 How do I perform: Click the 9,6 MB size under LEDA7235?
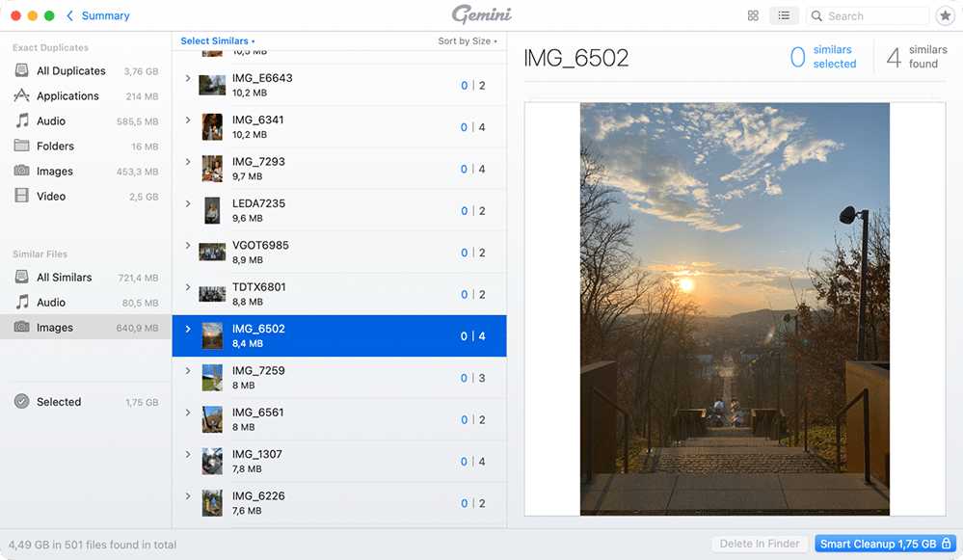point(248,218)
